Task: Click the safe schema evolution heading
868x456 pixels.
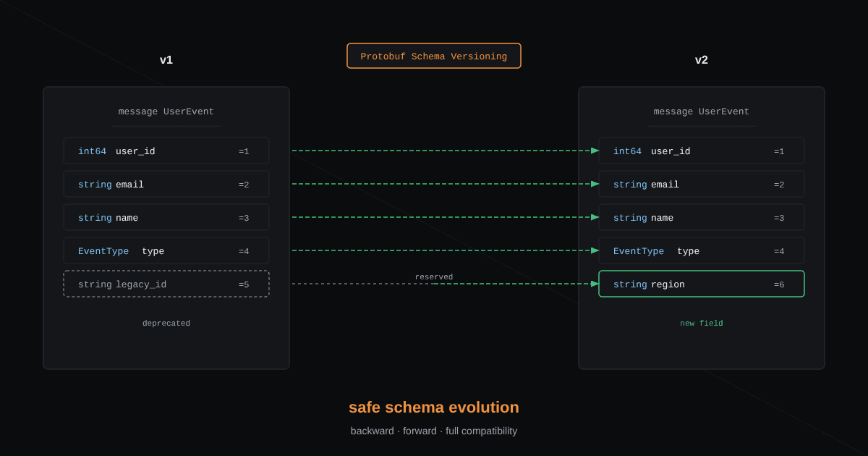Action: click(434, 408)
